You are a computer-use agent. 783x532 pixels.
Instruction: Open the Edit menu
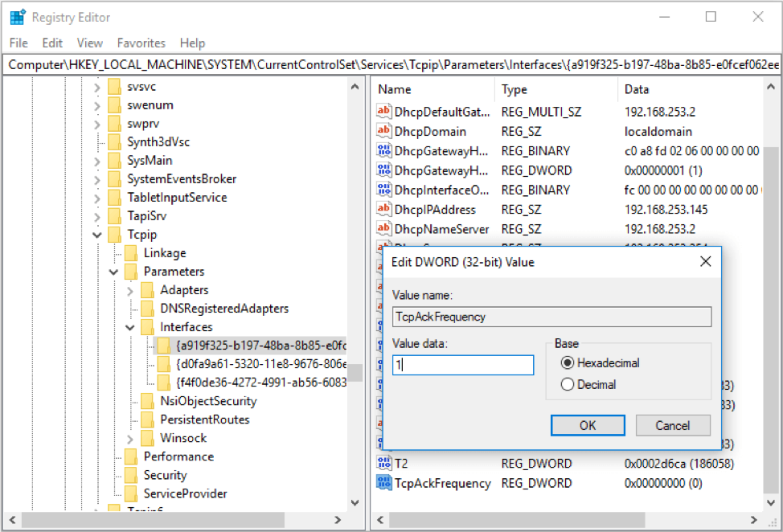point(52,43)
